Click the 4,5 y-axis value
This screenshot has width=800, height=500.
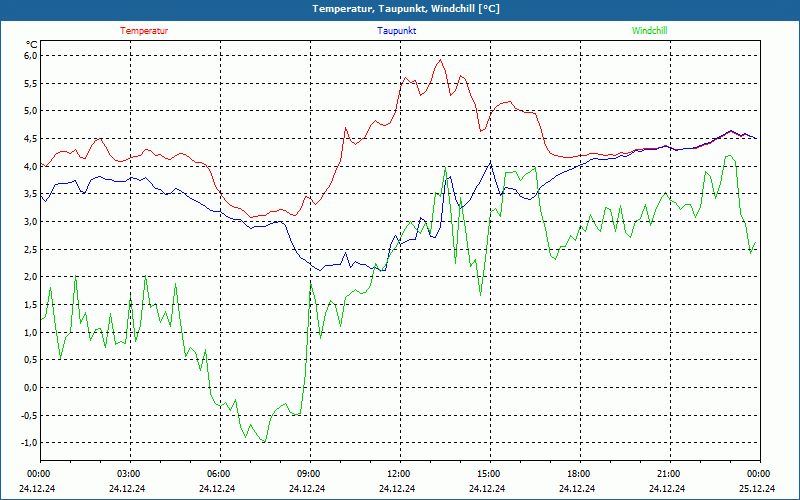coord(31,138)
